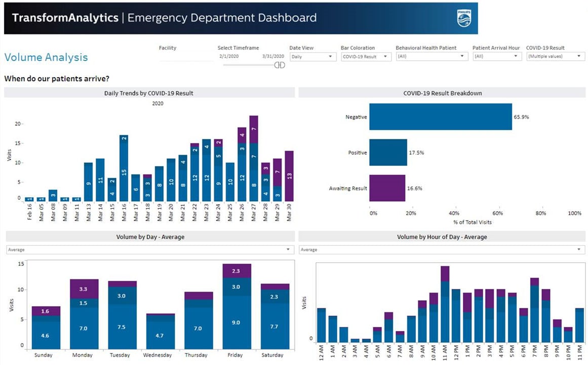The width and height of the screenshot is (588, 365).
Task: Open the Date View dropdown
Action: pos(312,57)
